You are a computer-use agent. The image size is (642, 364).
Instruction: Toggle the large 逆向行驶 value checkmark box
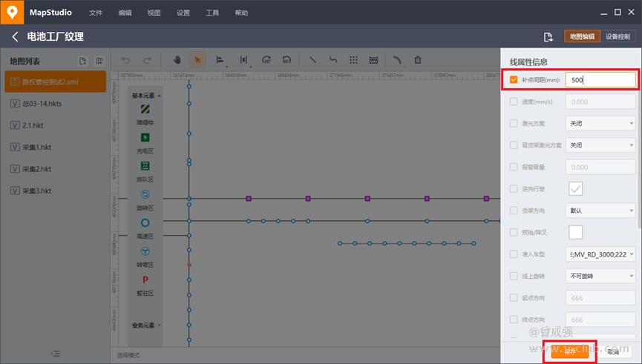coord(576,188)
